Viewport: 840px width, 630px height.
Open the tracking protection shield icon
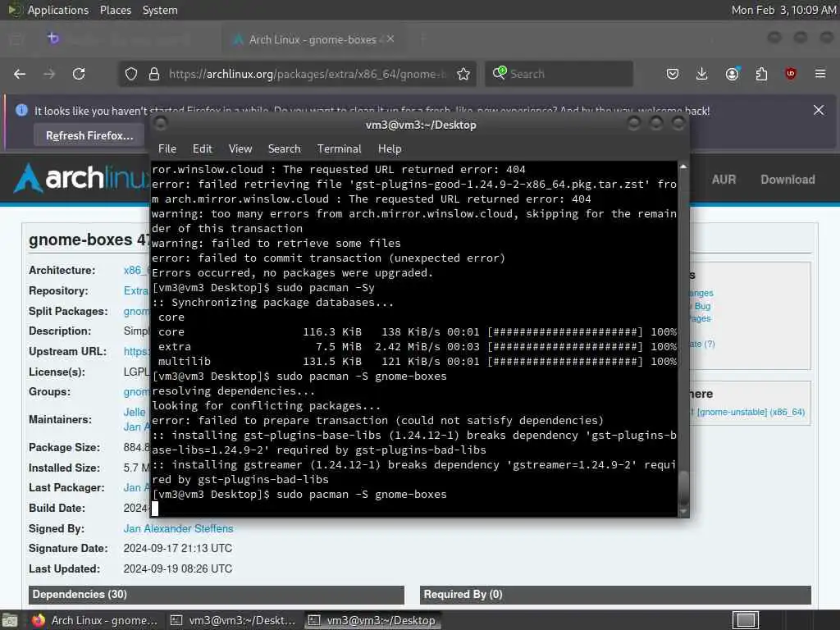131,74
